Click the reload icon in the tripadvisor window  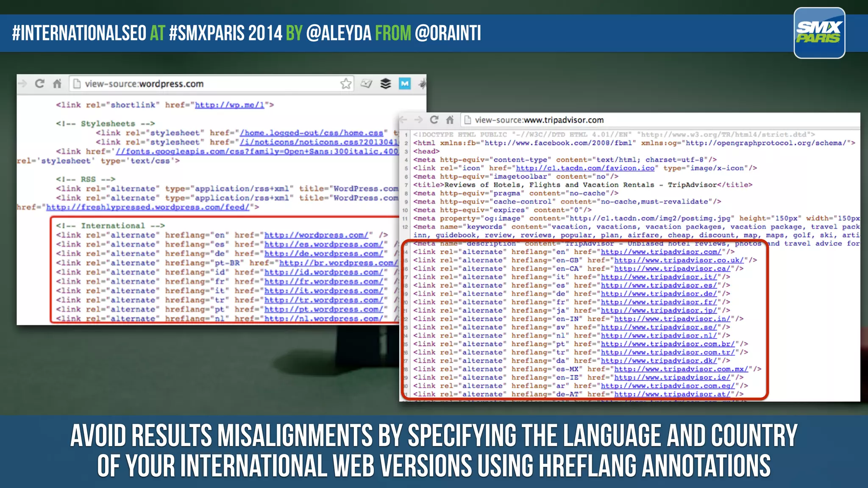434,120
